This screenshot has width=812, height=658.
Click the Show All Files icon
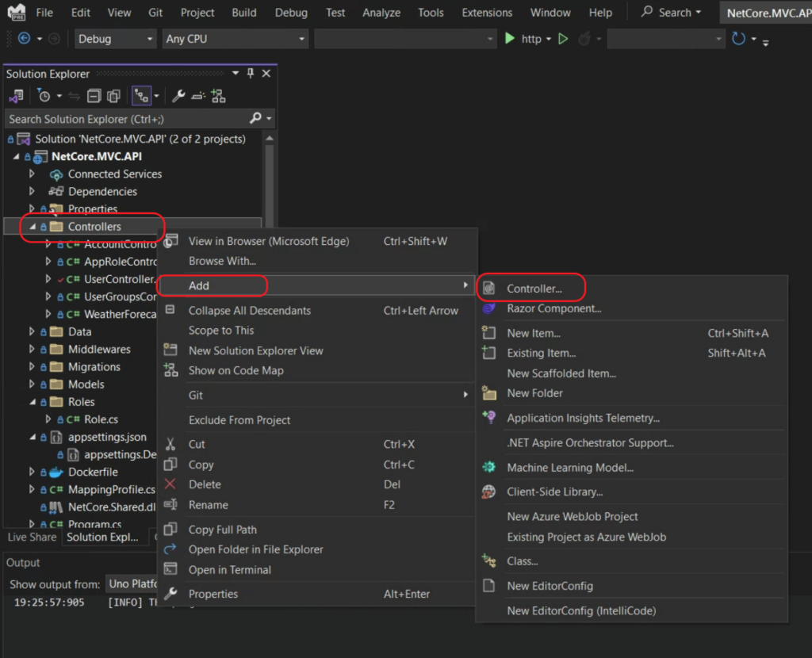(x=113, y=96)
